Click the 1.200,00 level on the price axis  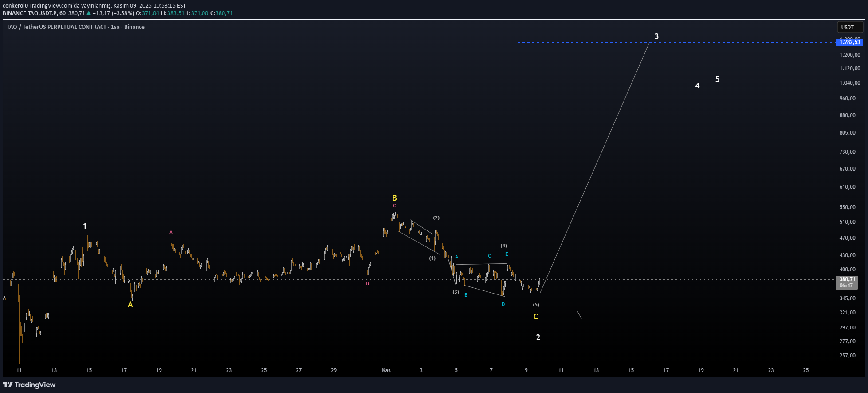click(849, 55)
